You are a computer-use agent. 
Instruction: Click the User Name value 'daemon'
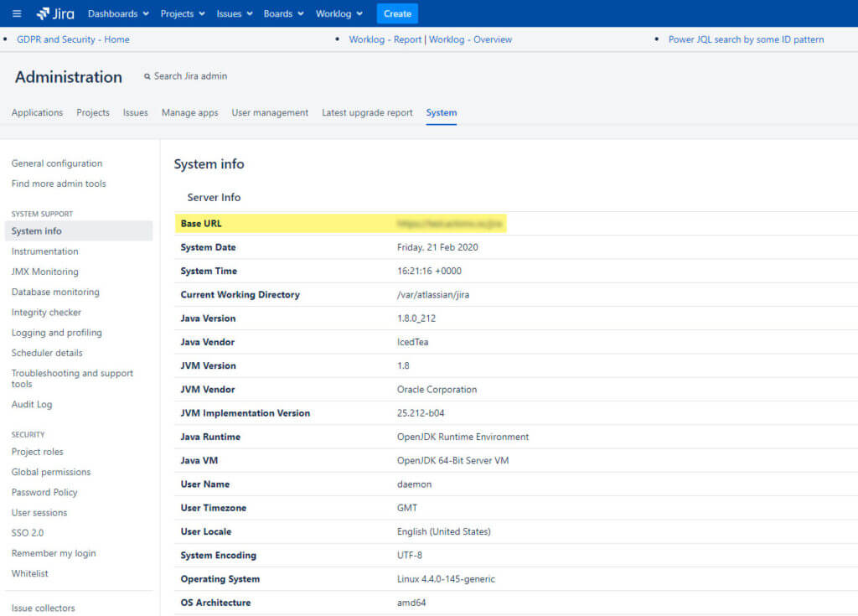pyautogui.click(x=414, y=484)
